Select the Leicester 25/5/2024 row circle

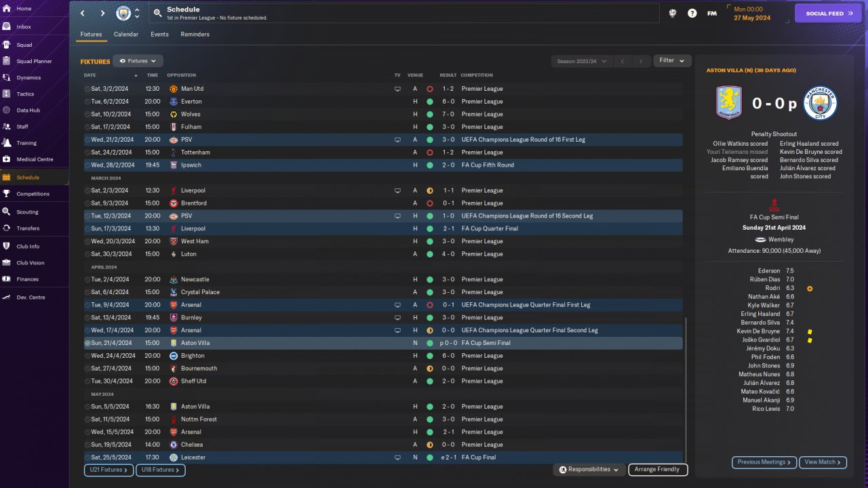pyautogui.click(x=87, y=457)
